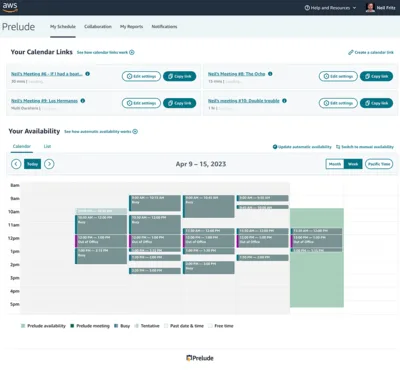This screenshot has height=379, width=400.
Task: Open Neil's meeting #10: Double trouble link
Action: pos(244,101)
